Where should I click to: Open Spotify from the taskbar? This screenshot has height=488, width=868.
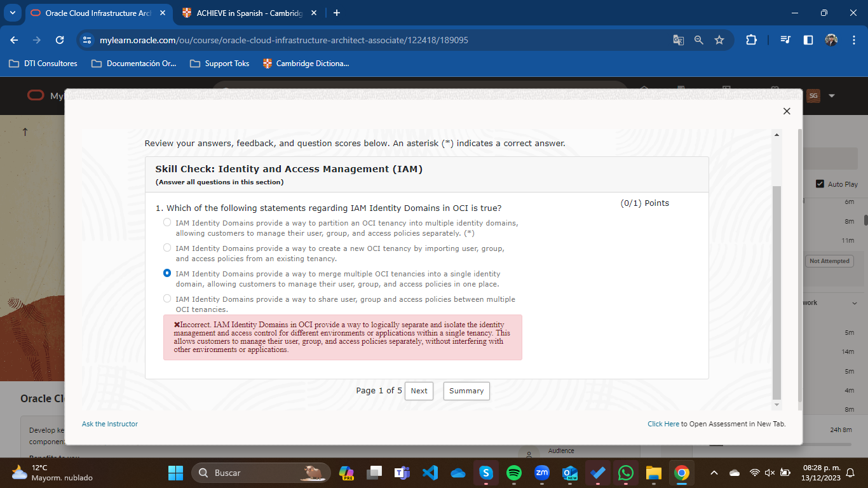pos(514,473)
